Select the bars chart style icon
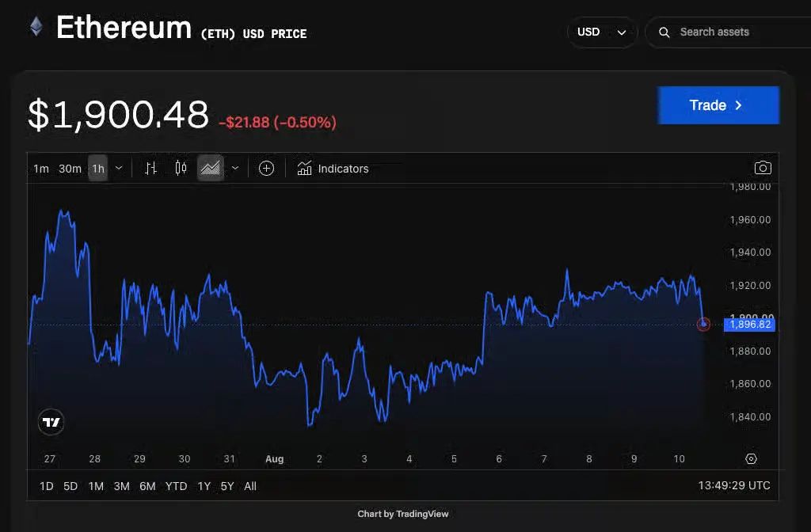811x532 pixels. 150,168
